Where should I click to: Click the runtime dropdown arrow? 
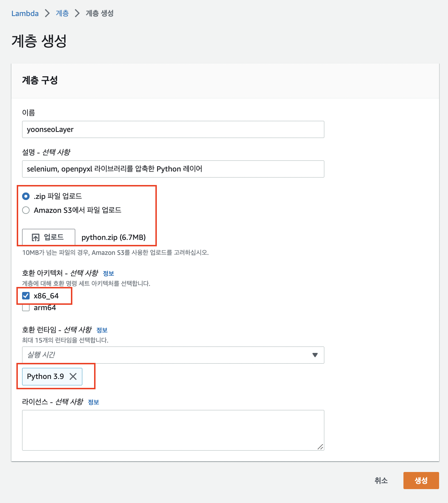pos(315,355)
